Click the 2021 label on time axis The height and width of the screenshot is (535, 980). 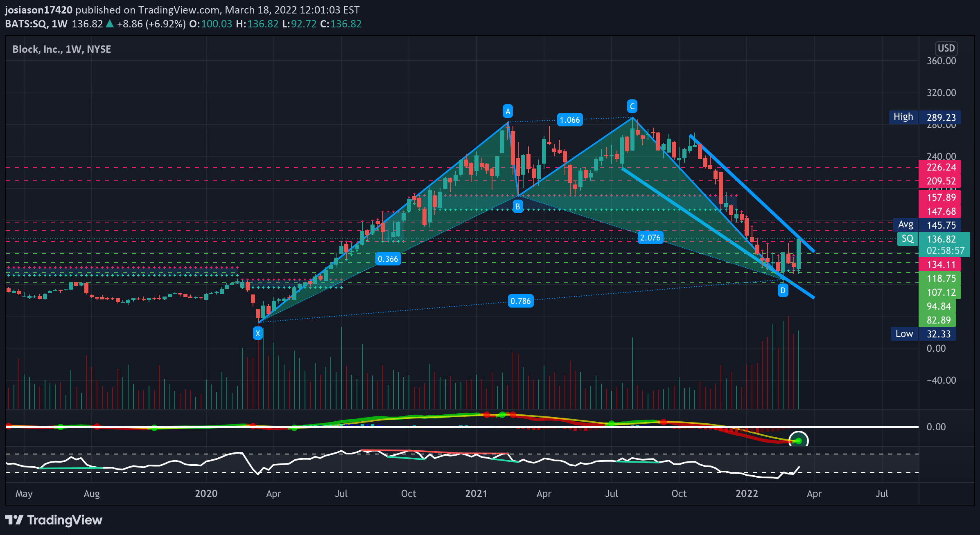tap(476, 493)
